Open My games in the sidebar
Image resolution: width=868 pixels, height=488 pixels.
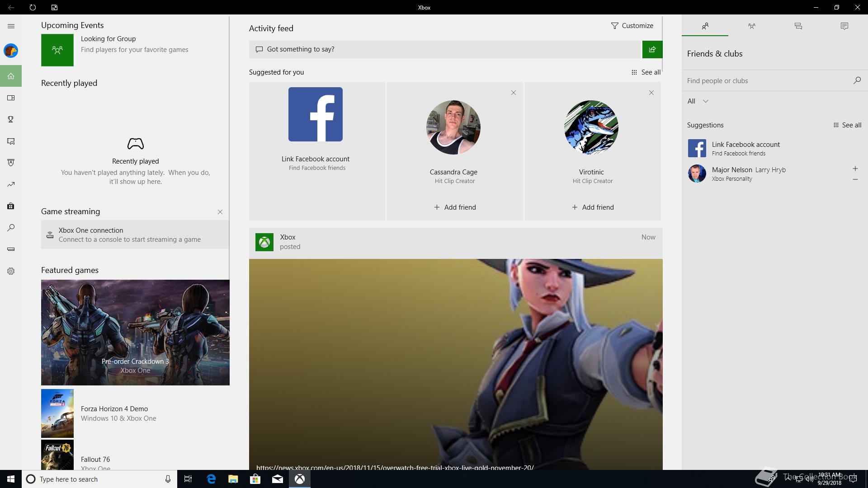coord(11,98)
